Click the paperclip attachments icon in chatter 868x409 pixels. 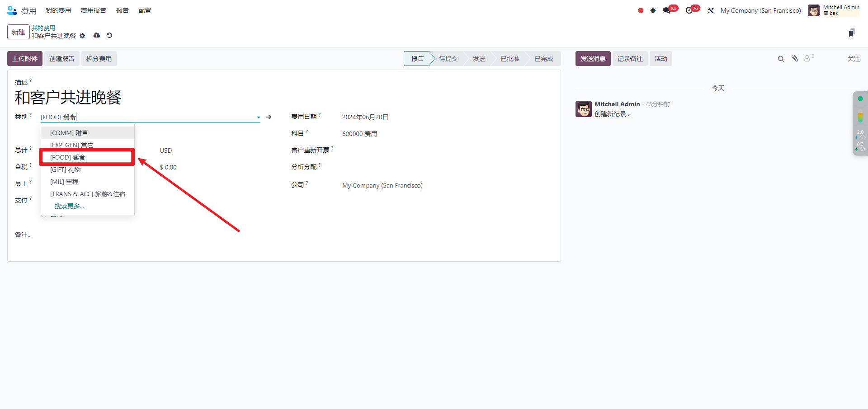coord(795,58)
